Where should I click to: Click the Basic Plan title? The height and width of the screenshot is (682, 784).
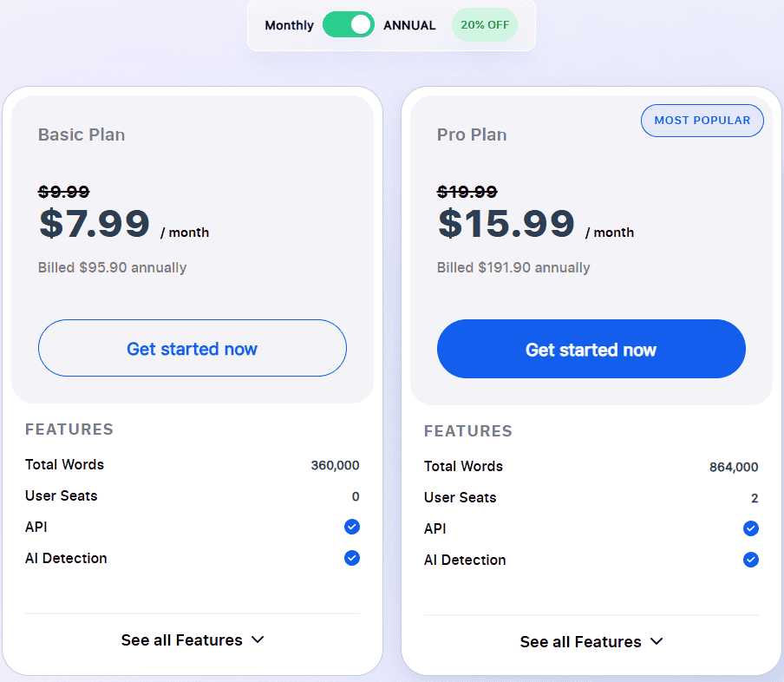pos(82,134)
